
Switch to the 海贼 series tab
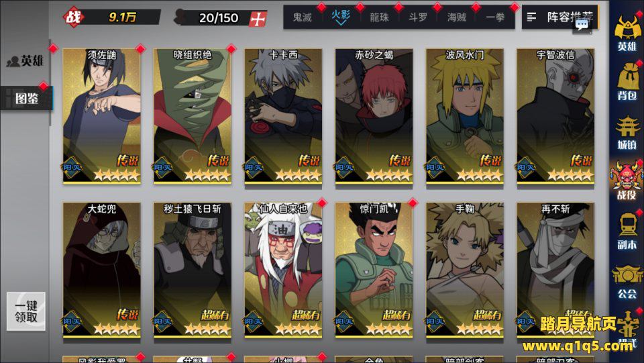(x=456, y=17)
